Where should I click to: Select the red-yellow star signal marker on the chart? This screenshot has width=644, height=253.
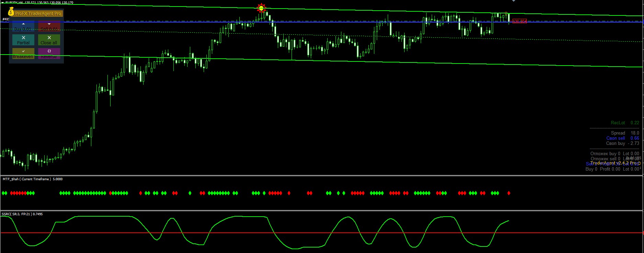(x=262, y=8)
